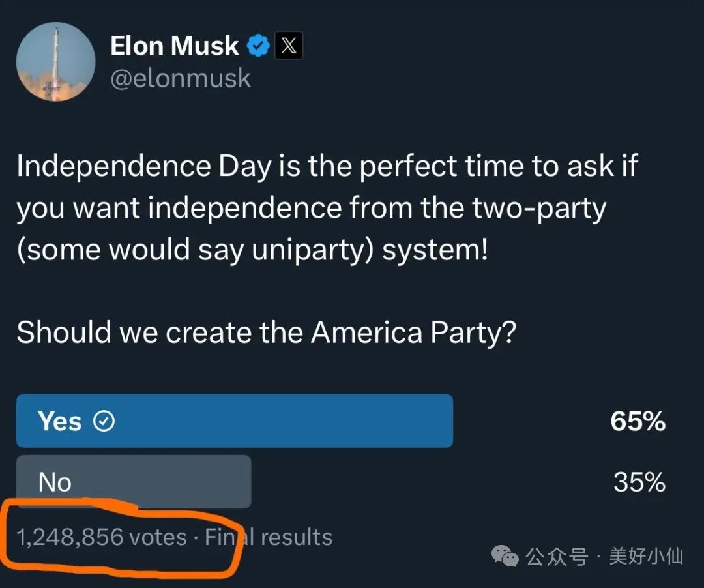This screenshot has width=704, height=588.
Task: Click the Final results label
Action: tap(269, 537)
